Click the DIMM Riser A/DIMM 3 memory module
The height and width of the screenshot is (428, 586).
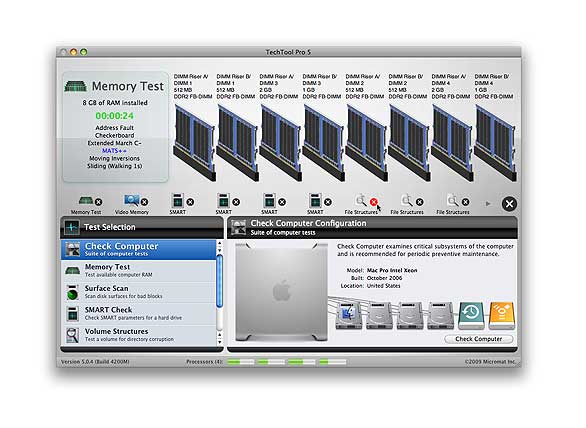(280, 143)
